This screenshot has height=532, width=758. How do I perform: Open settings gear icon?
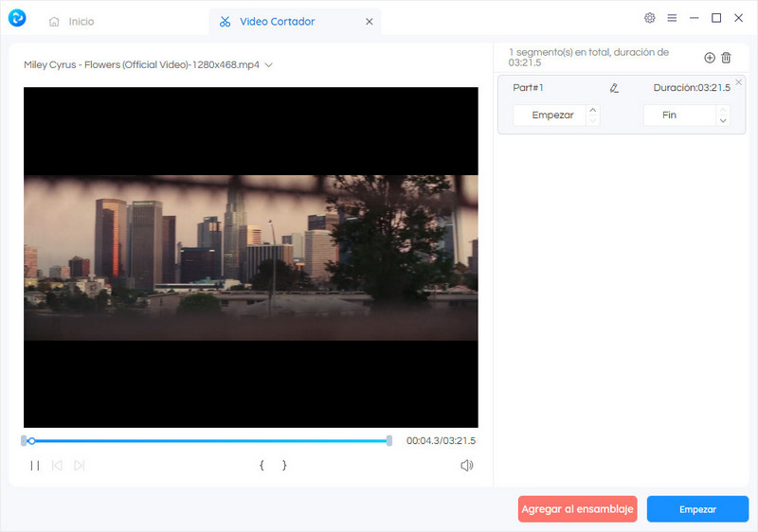point(650,18)
